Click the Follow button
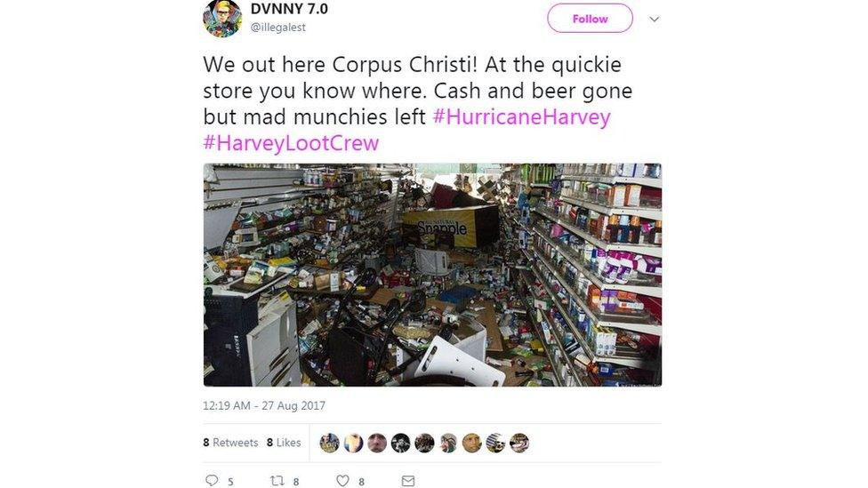868x488 pixels. point(591,19)
